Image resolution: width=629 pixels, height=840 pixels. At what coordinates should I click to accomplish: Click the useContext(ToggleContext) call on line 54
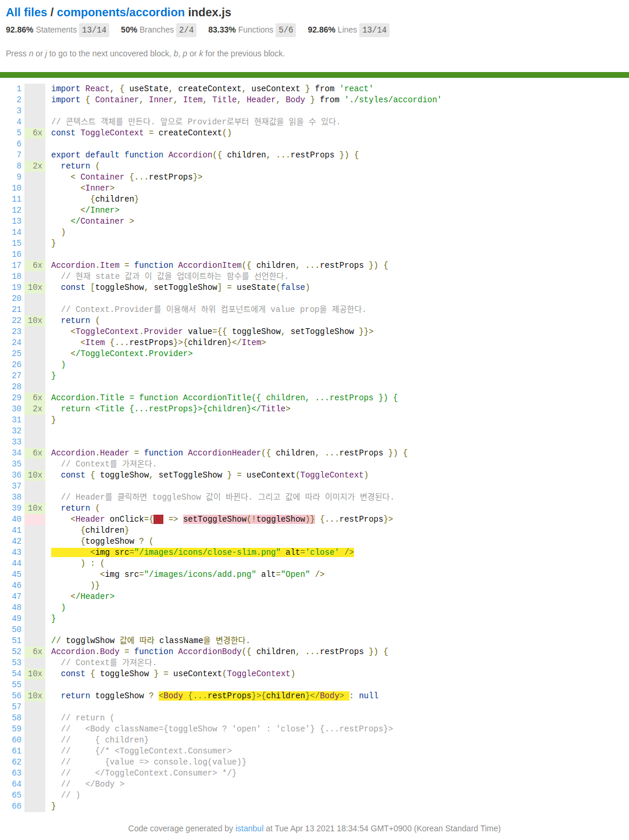point(234,674)
